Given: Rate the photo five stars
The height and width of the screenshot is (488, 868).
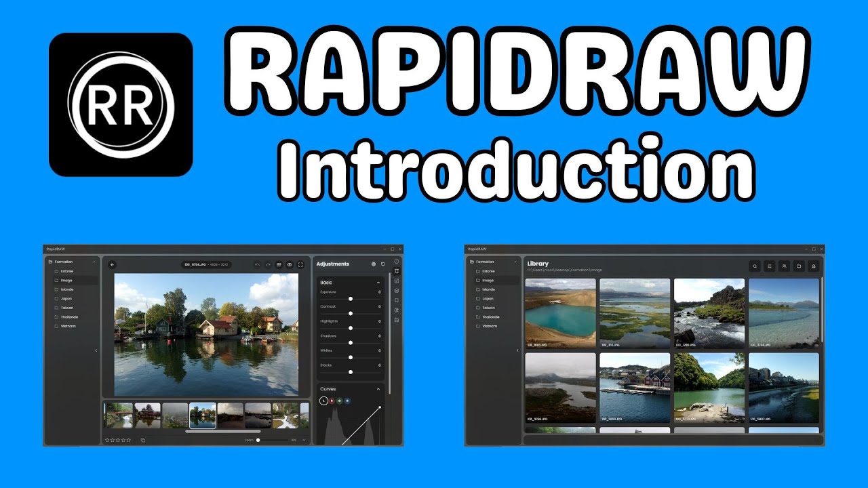Looking at the screenshot, I should 129,440.
